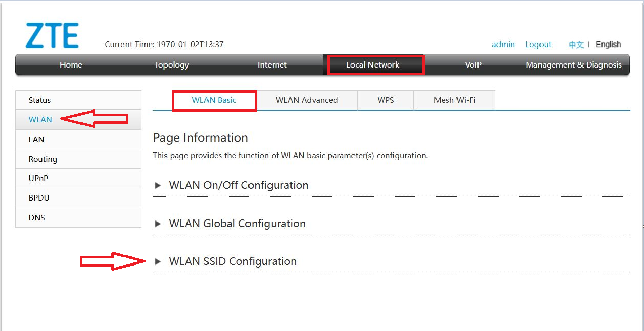Screen dimensions: 644x331
Task: Open LAN settings from the sidebar
Action: point(36,139)
